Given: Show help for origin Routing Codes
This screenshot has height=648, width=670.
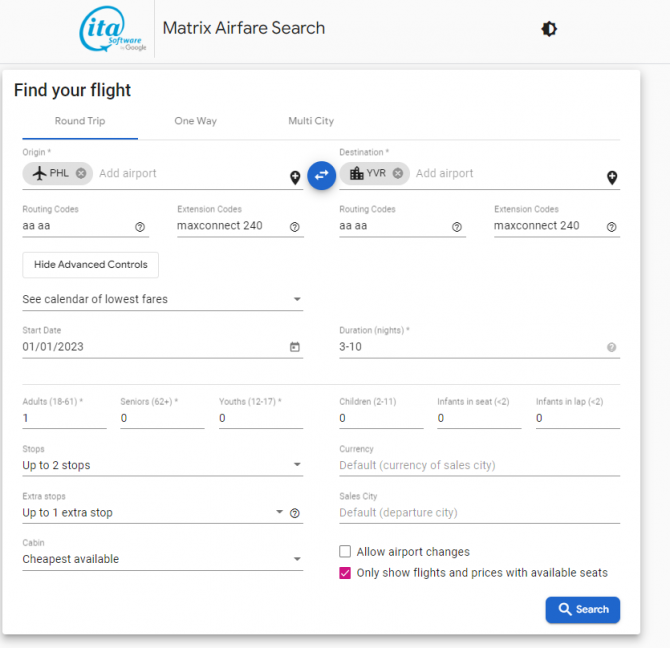Looking at the screenshot, I should coord(140,227).
